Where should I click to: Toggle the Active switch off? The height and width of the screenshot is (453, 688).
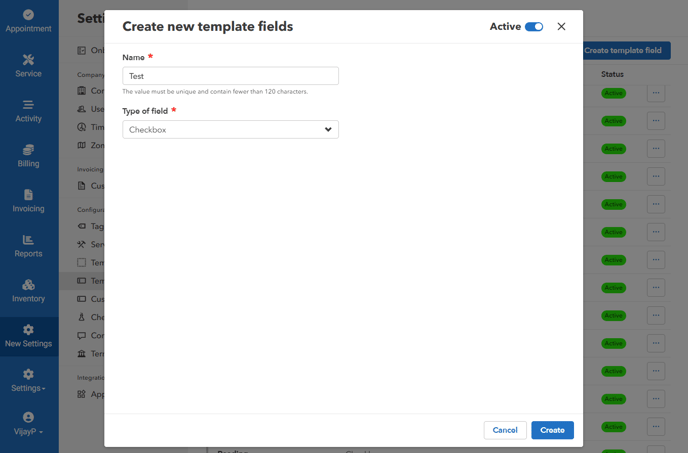click(534, 27)
